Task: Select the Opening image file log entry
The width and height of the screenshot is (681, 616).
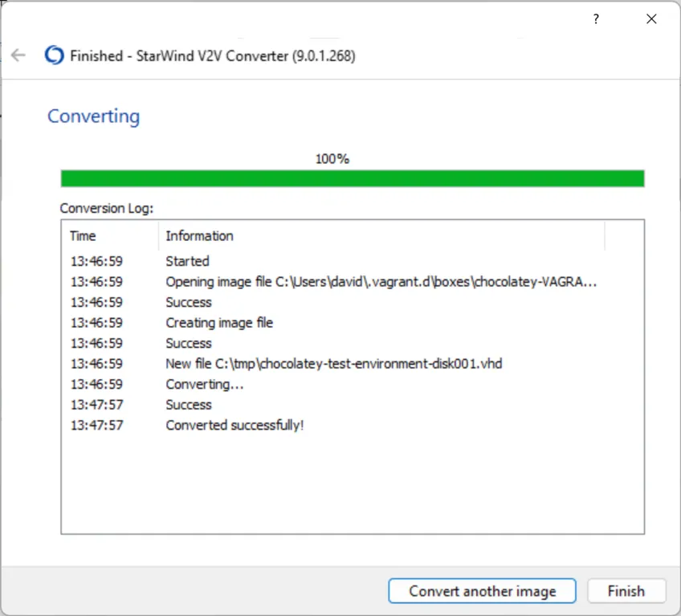Action: pyautogui.click(x=321, y=282)
